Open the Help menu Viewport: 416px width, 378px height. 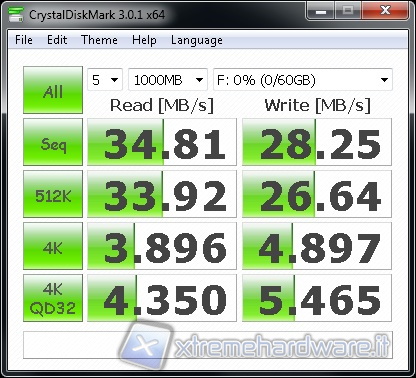[144, 40]
